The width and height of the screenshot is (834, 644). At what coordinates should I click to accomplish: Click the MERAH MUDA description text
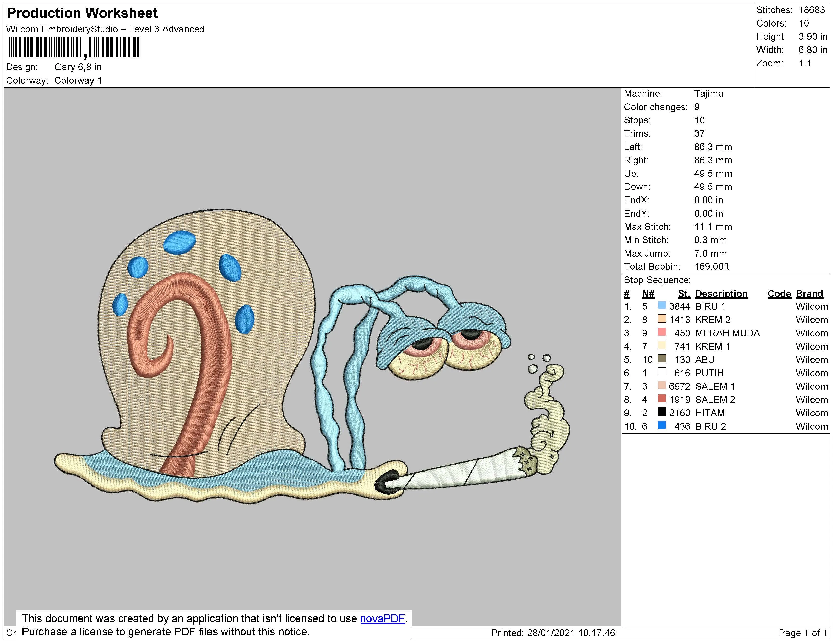point(727,333)
